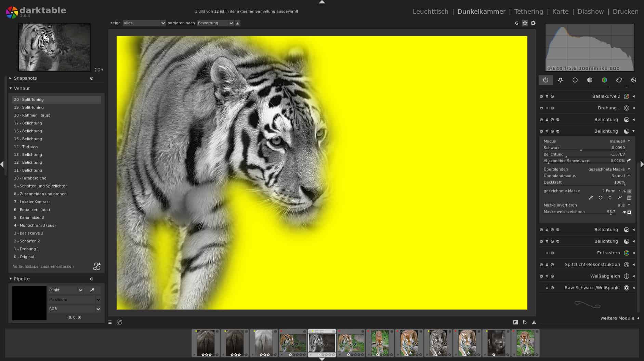Select the path mask shape tool
The width and height of the screenshot is (644, 361).
pos(619,198)
